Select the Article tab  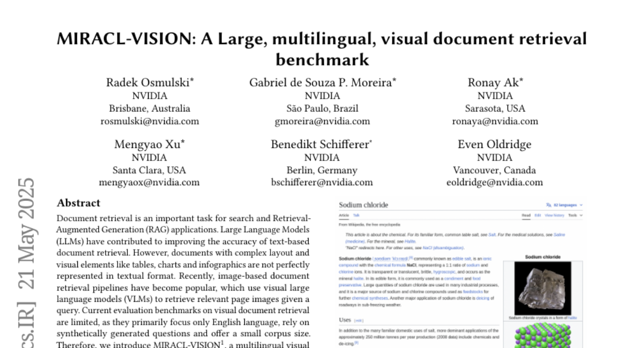(x=344, y=215)
